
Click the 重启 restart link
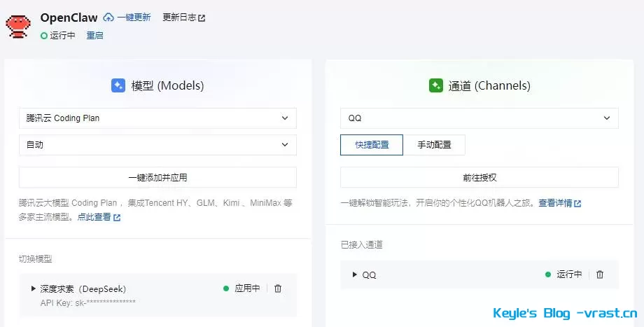(94, 35)
